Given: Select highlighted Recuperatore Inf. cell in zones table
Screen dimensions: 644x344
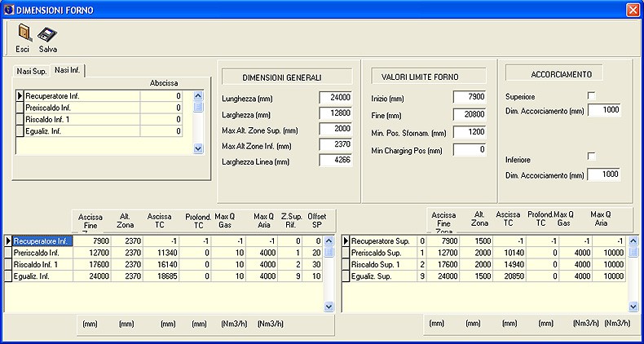Looking at the screenshot, I should pos(42,240).
